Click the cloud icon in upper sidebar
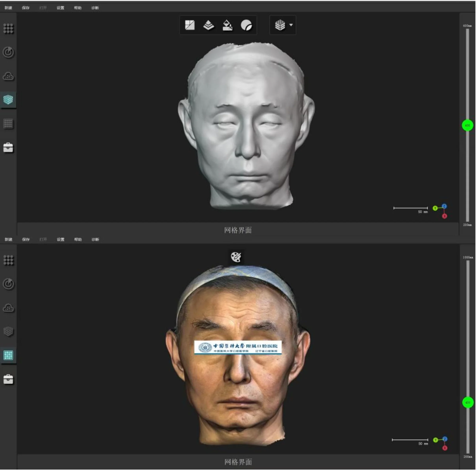Image resolution: width=476 pixels, height=473 pixels. 8,76
